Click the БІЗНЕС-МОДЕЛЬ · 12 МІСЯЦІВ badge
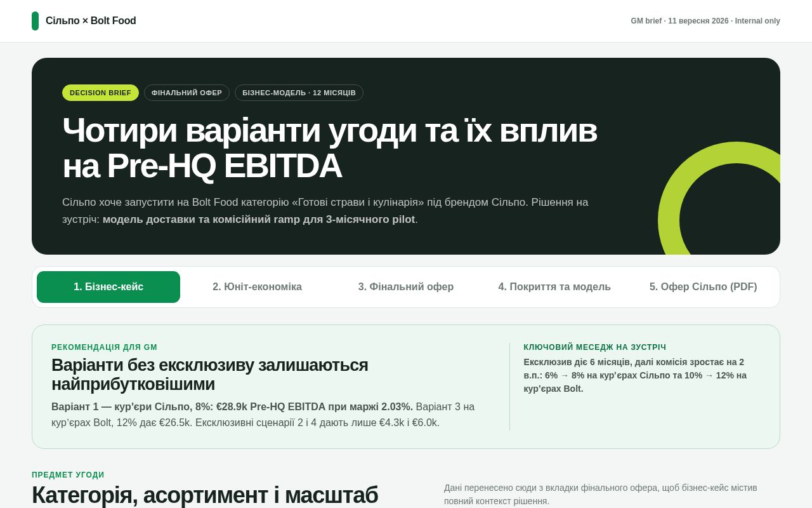 click(x=299, y=93)
